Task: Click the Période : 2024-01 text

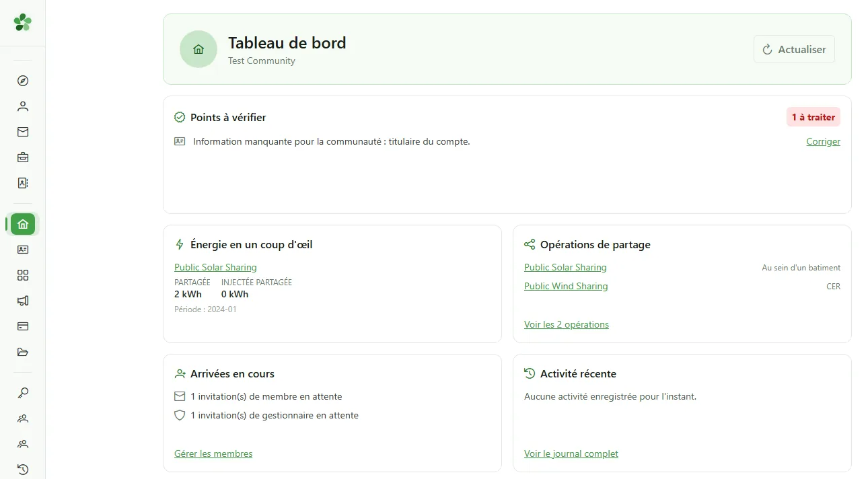Action: 205,309
